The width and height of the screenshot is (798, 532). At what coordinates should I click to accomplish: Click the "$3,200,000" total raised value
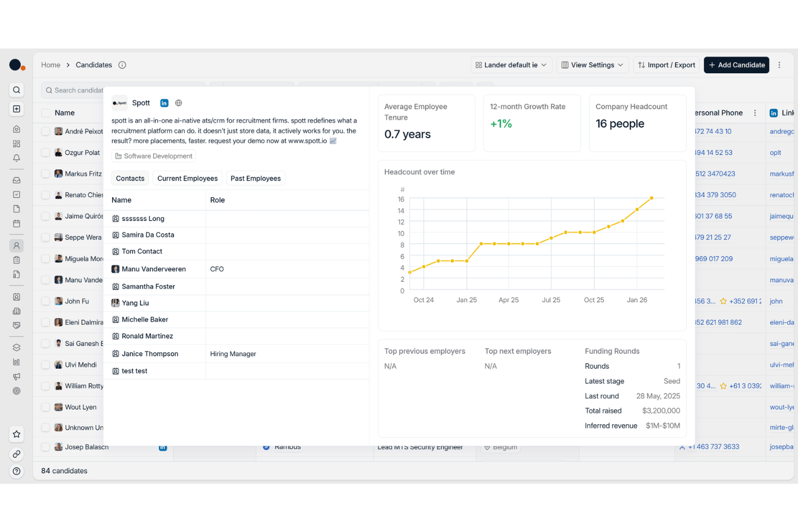click(x=661, y=411)
